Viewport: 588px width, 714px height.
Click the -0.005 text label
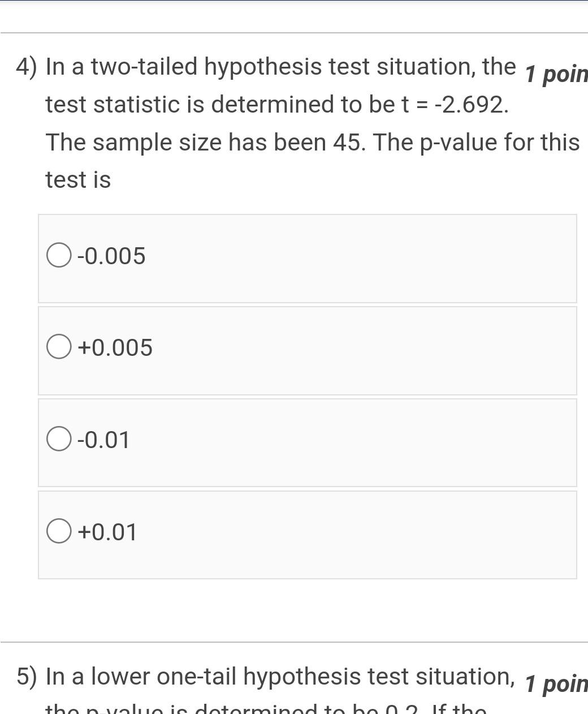[111, 255]
